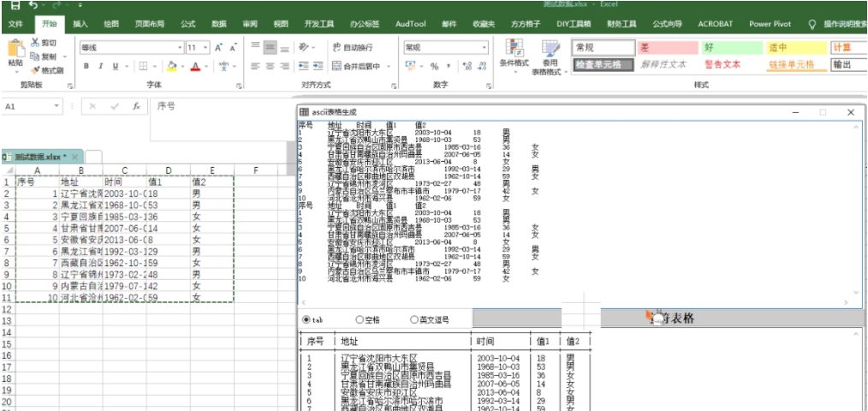Open Conditional Formatting (条件格式)

click(514, 56)
